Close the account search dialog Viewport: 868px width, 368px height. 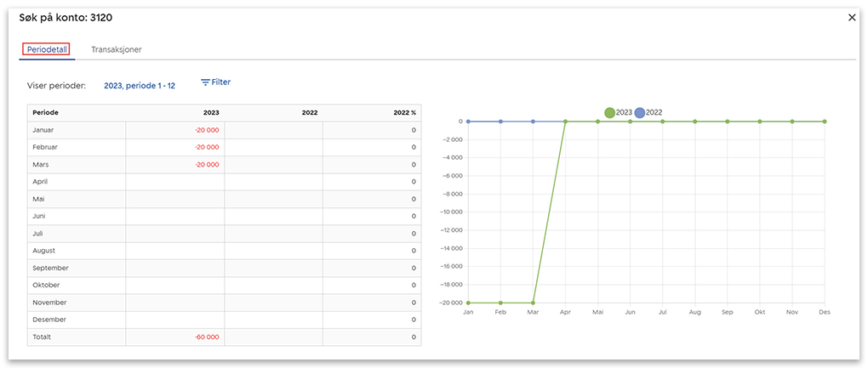[x=852, y=17]
